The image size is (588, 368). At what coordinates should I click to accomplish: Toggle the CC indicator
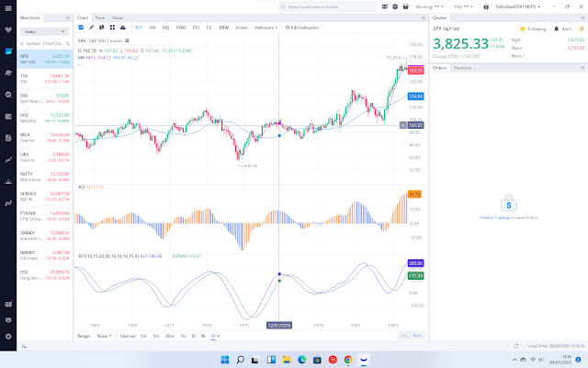pos(209,28)
